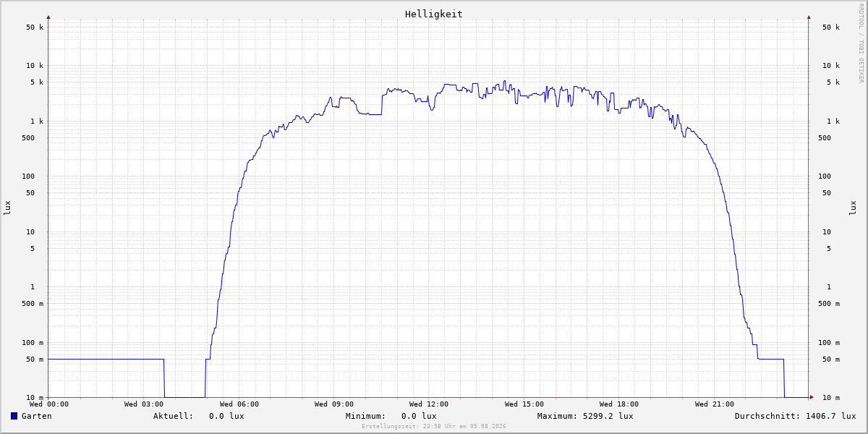Click the RRDTOOL / TOBI OETIKER watermark

click(861, 43)
